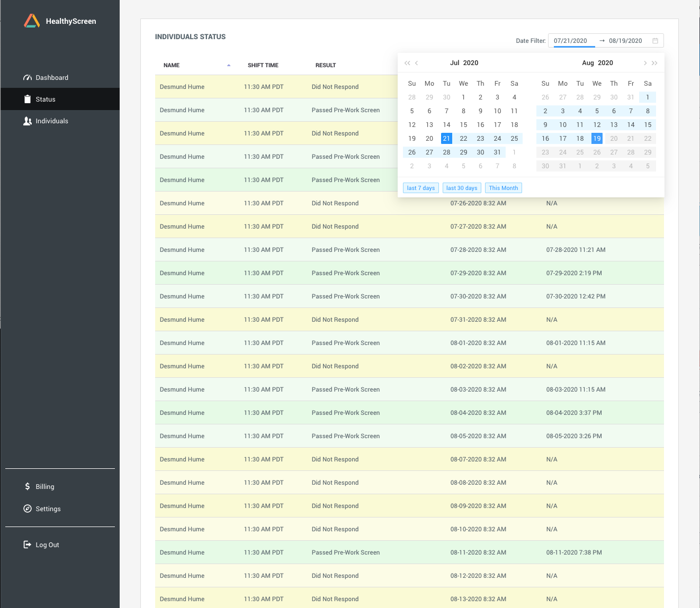Viewport: 700px width, 608px height.
Task: Select July 15 in the calendar
Action: 463,125
